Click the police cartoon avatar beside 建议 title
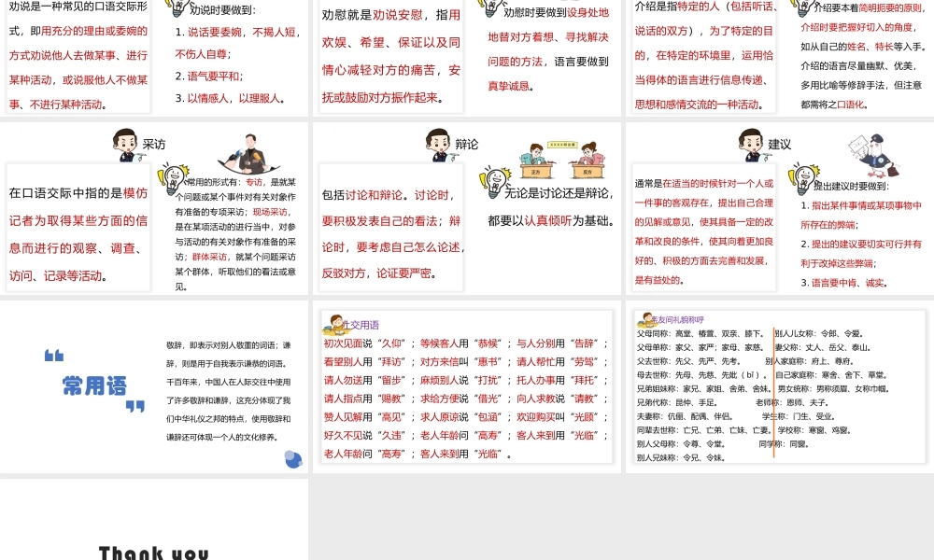 752,146
